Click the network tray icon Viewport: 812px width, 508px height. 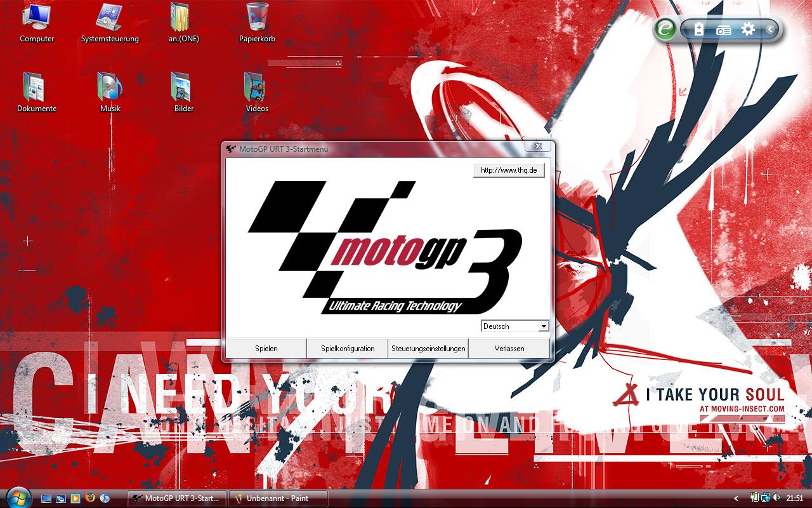pos(765,498)
